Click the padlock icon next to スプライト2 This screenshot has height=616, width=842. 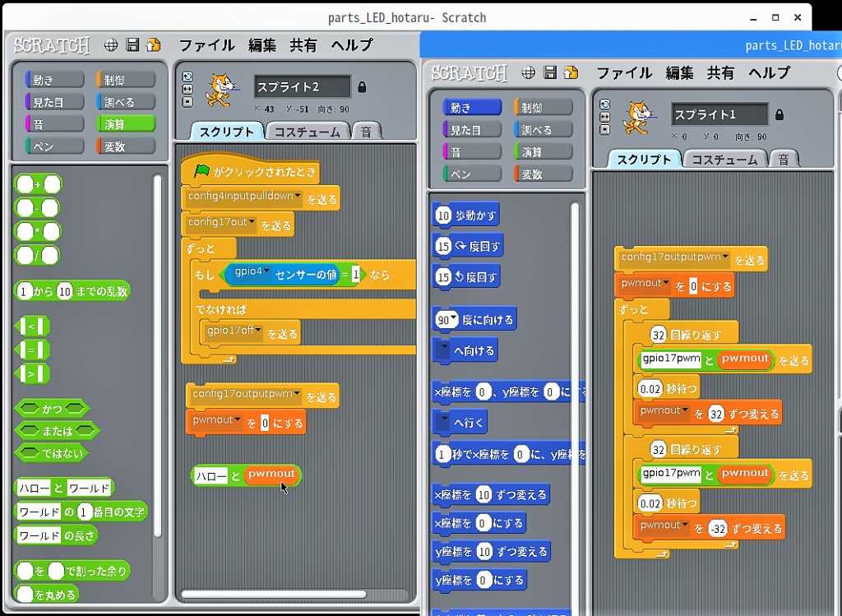(362, 86)
